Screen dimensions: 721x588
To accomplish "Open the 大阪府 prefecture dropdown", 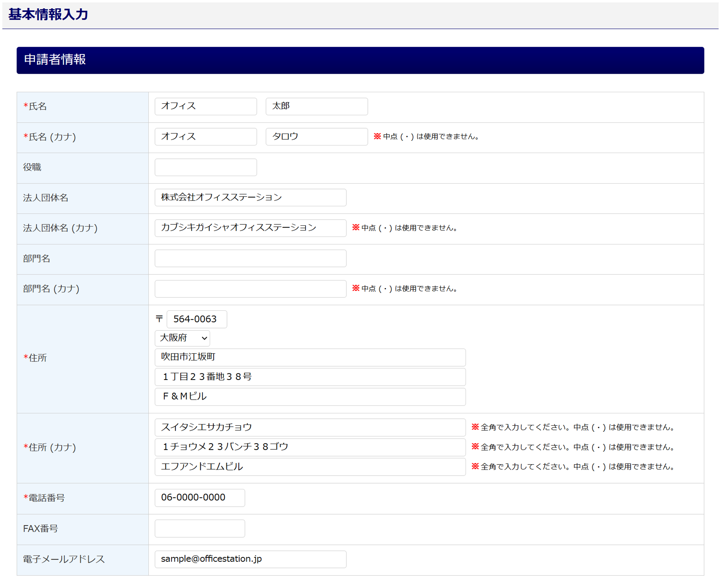I will (182, 338).
